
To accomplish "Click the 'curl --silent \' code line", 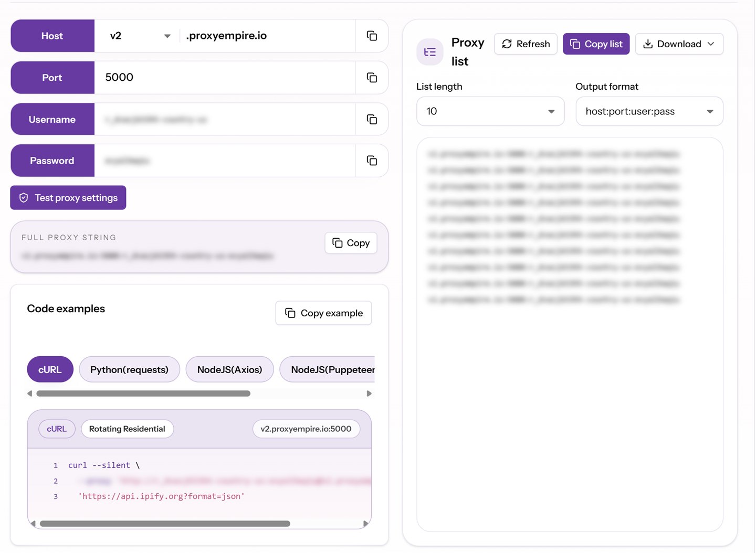I will tap(104, 465).
